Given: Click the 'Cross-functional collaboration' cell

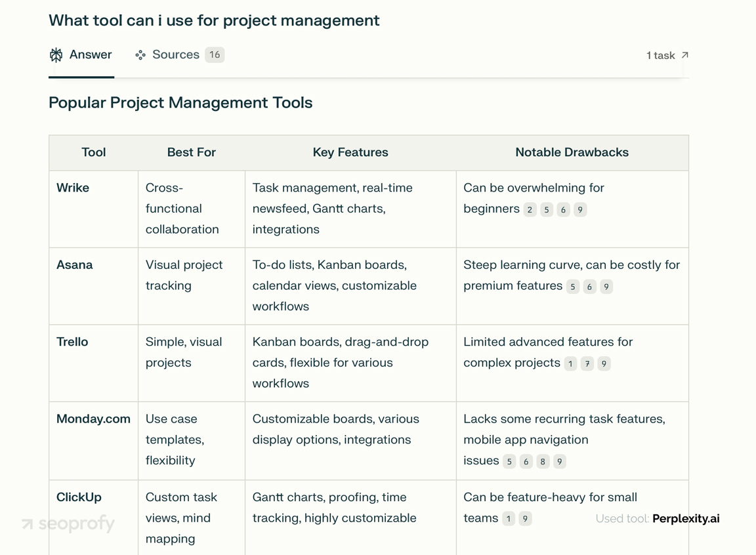Looking at the screenshot, I should pos(192,209).
